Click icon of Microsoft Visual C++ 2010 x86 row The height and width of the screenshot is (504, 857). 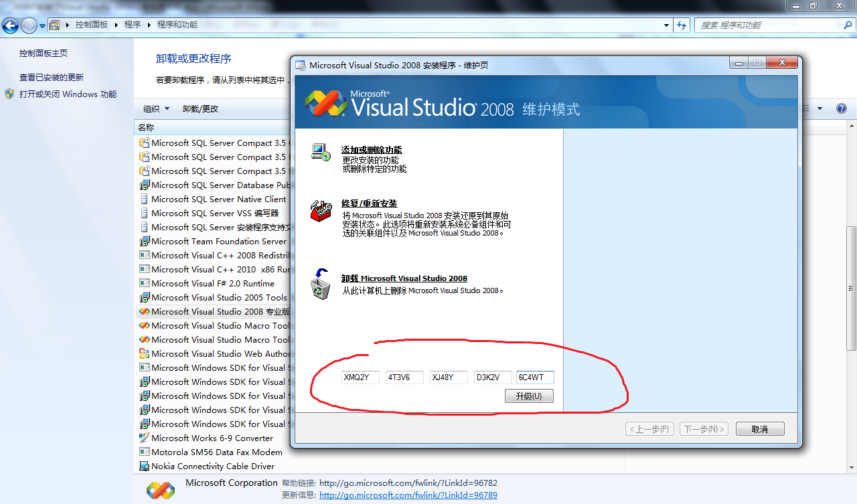[x=144, y=270]
